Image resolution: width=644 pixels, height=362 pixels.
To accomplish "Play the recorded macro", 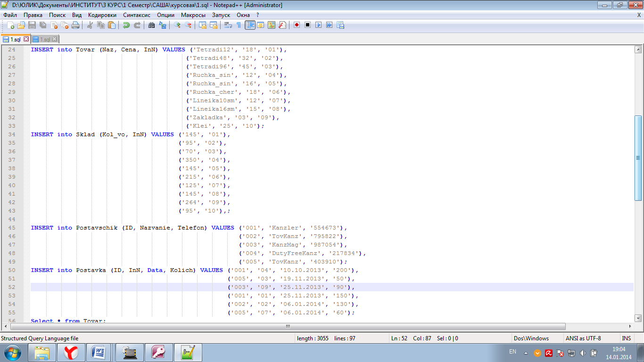I will click(x=318, y=25).
